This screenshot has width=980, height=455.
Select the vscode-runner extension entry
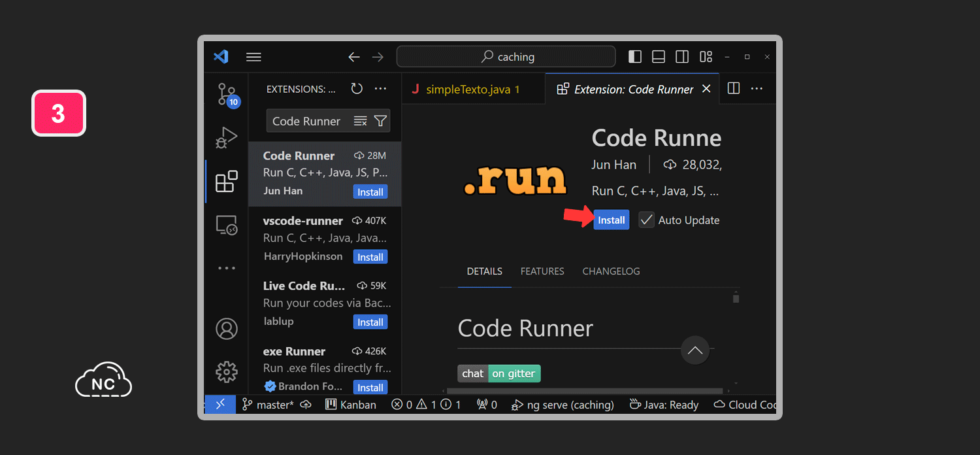tap(325, 239)
